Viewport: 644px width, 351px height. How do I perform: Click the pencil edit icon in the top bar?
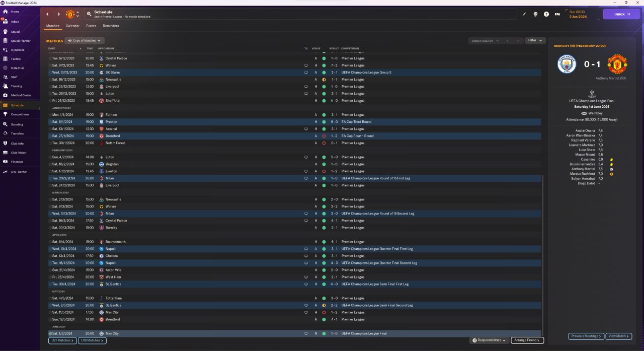click(524, 14)
